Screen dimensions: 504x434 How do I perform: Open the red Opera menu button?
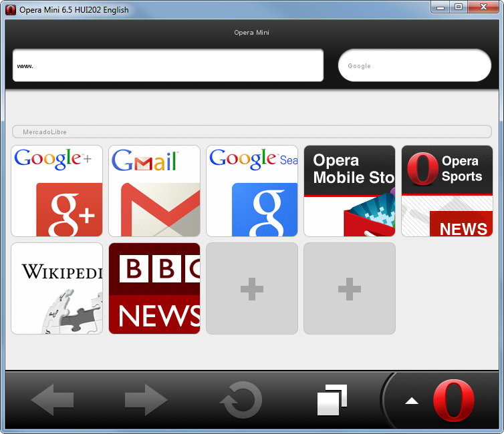(454, 400)
